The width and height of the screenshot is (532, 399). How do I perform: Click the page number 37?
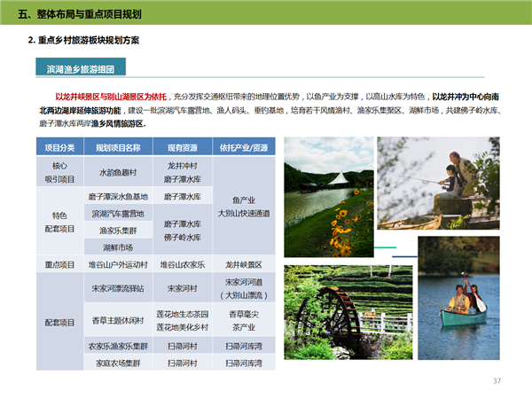point(497,380)
